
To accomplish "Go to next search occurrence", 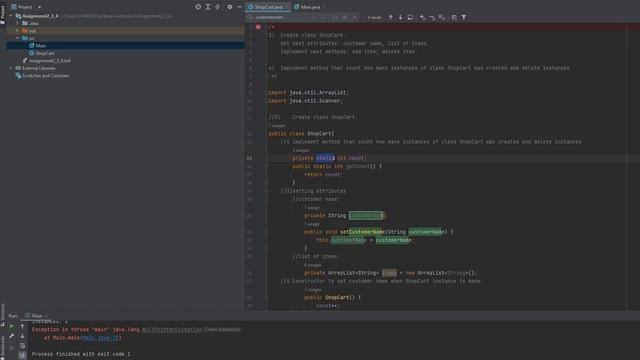I will pyautogui.click(x=400, y=18).
